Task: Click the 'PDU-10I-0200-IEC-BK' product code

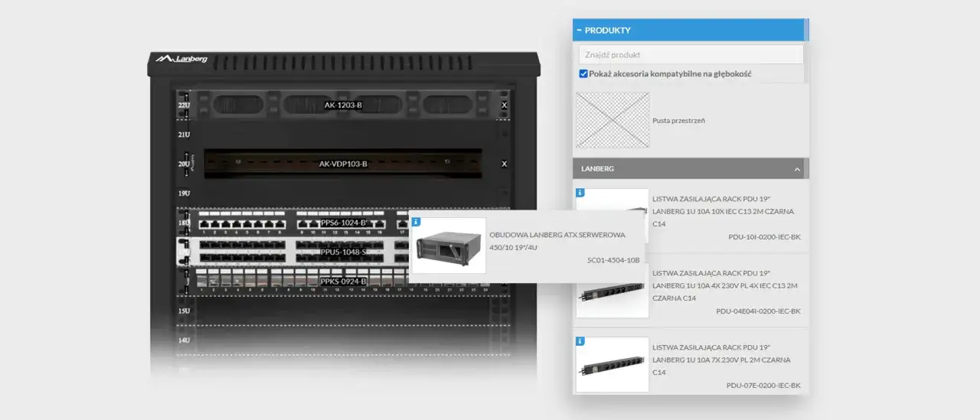Action: point(764,237)
